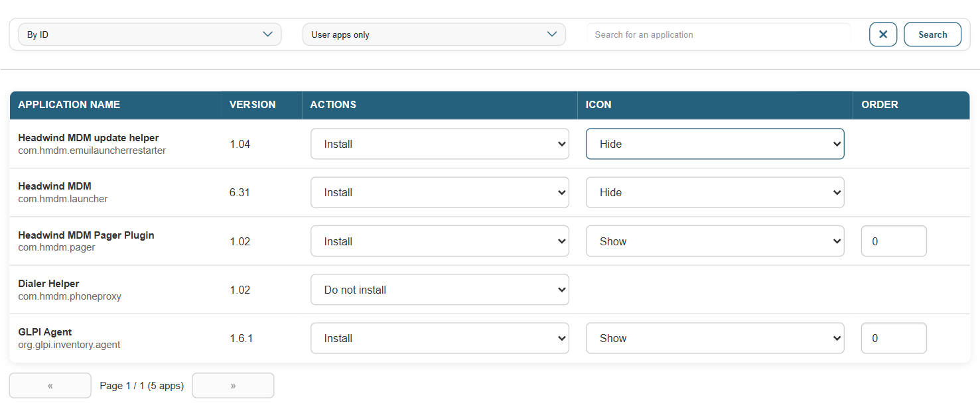Open Icon dropdown for Headwind MDM Pager Plugin
980x411 pixels.
[x=715, y=241]
